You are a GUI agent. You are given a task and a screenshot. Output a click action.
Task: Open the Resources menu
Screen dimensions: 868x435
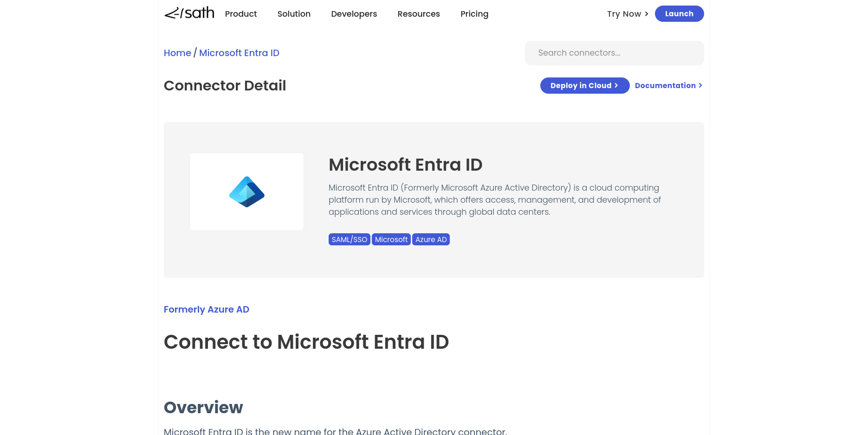click(x=418, y=14)
